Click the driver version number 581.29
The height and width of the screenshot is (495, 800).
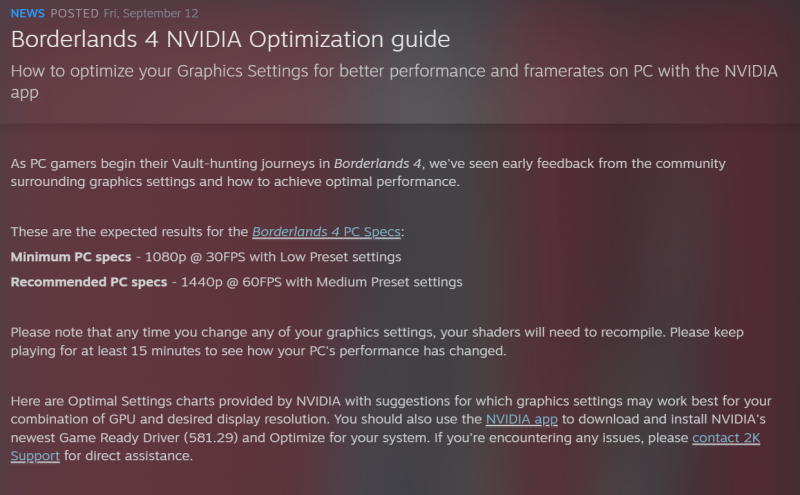click(211, 438)
